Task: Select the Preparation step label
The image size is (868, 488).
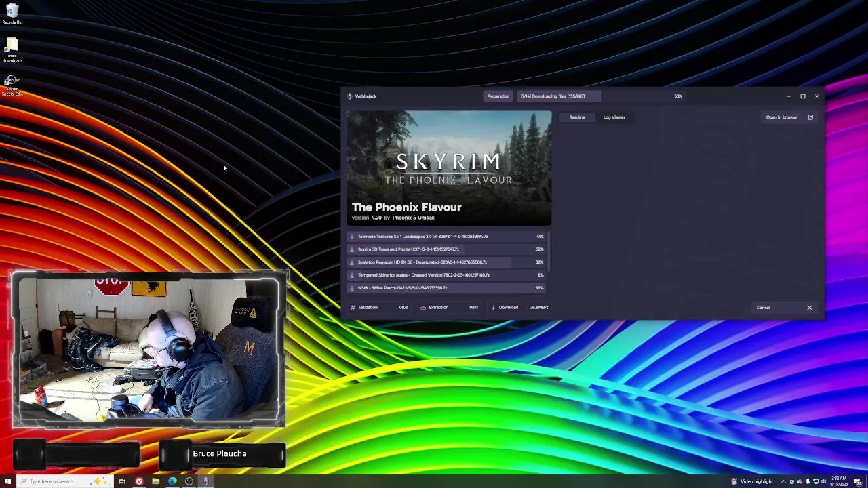Action: coord(498,96)
